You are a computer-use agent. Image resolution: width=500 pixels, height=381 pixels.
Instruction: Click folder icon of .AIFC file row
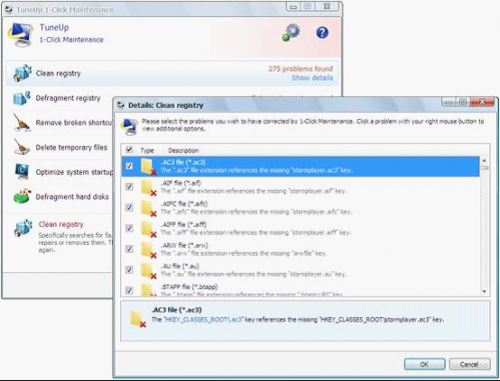148,208
